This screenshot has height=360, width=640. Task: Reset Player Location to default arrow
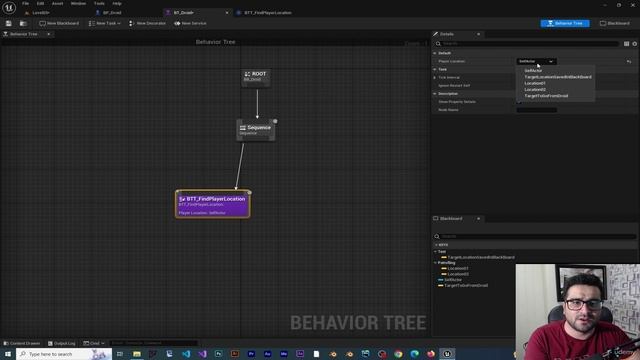pyautogui.click(x=629, y=62)
